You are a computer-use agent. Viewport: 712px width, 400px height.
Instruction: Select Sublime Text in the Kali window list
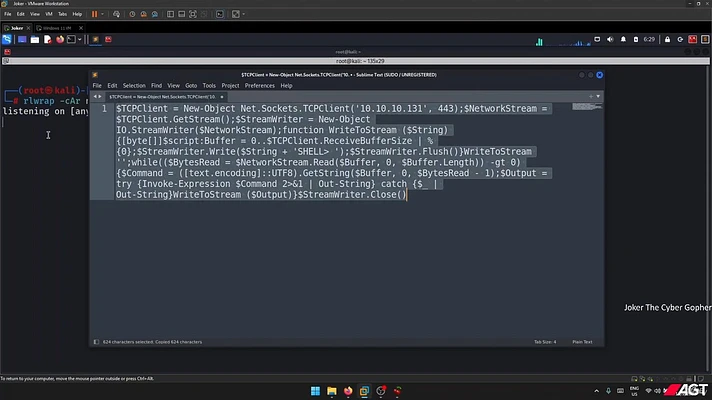pos(95,40)
